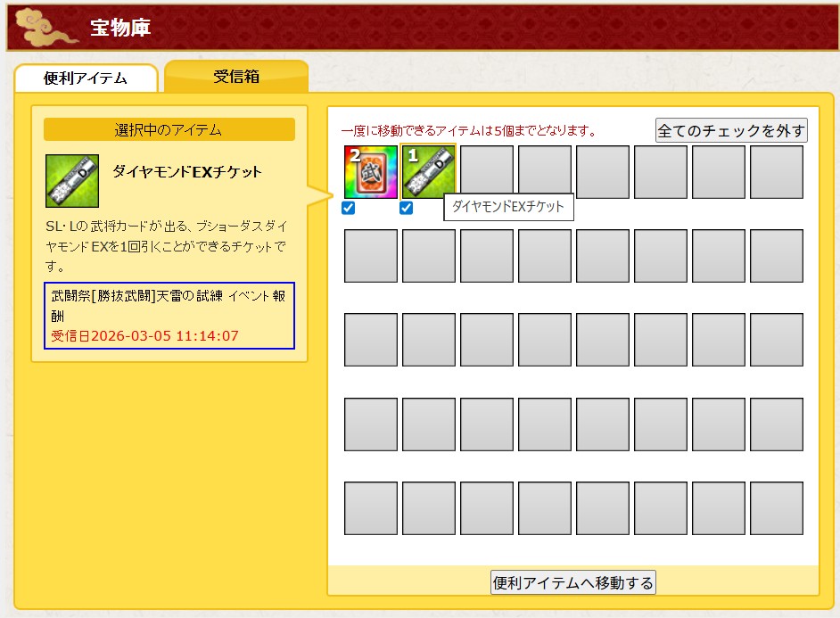Select the last slot in the bottom row

click(776, 508)
